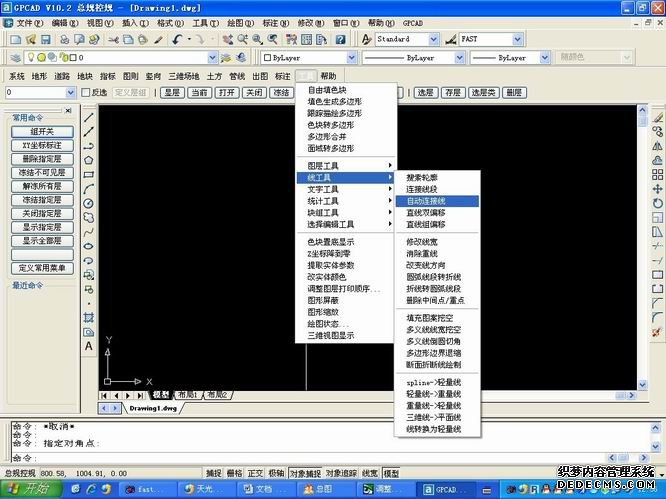Open the FAST dimension style dropdown
Screen dimensions: 666x499
click(517, 39)
